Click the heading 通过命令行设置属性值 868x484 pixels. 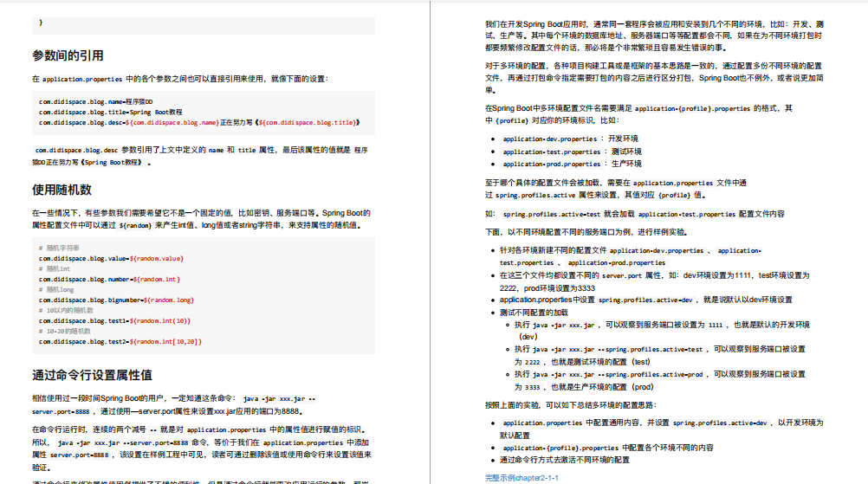coord(92,375)
